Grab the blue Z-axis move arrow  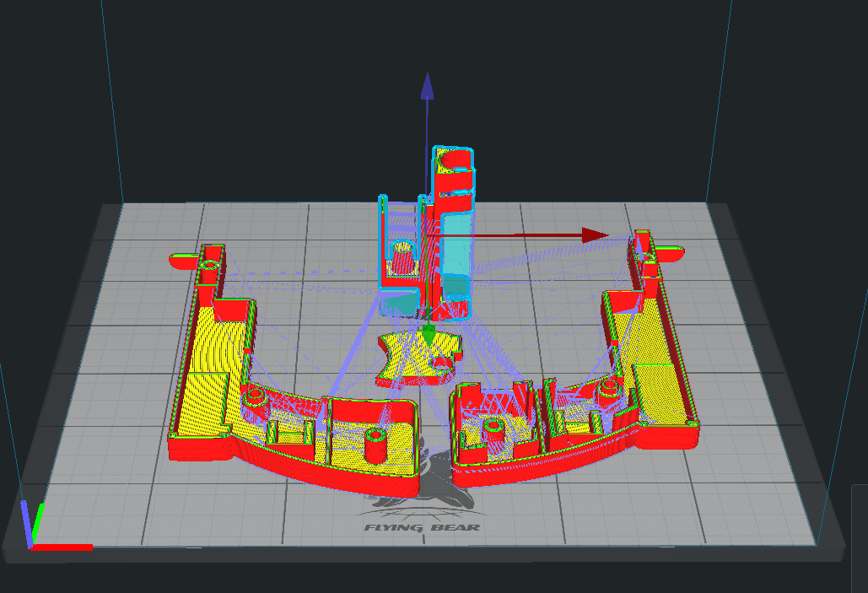pos(427,87)
